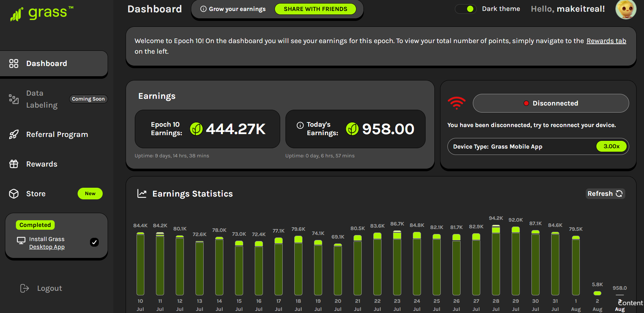Click the Device Type: Grass Mobile App text
The width and height of the screenshot is (644, 313).
(498, 146)
